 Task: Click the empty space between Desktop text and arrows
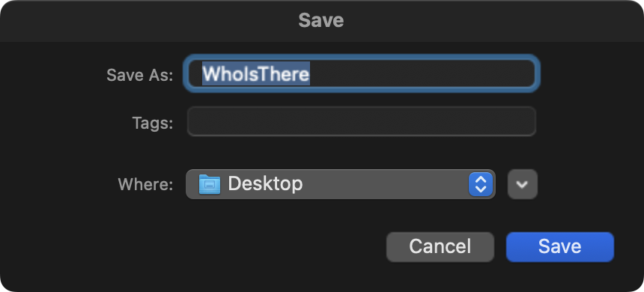point(385,184)
